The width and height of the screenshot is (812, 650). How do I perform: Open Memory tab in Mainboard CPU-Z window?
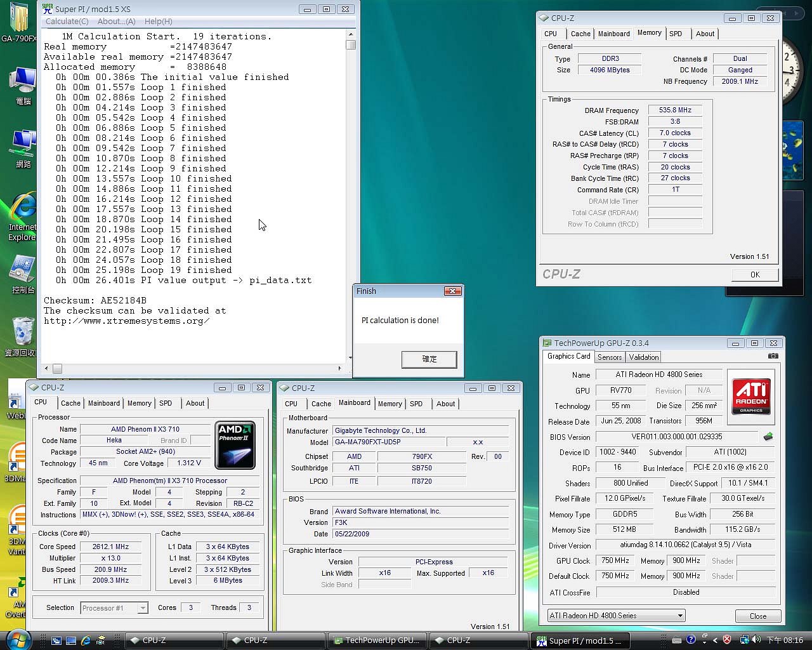[x=390, y=404]
